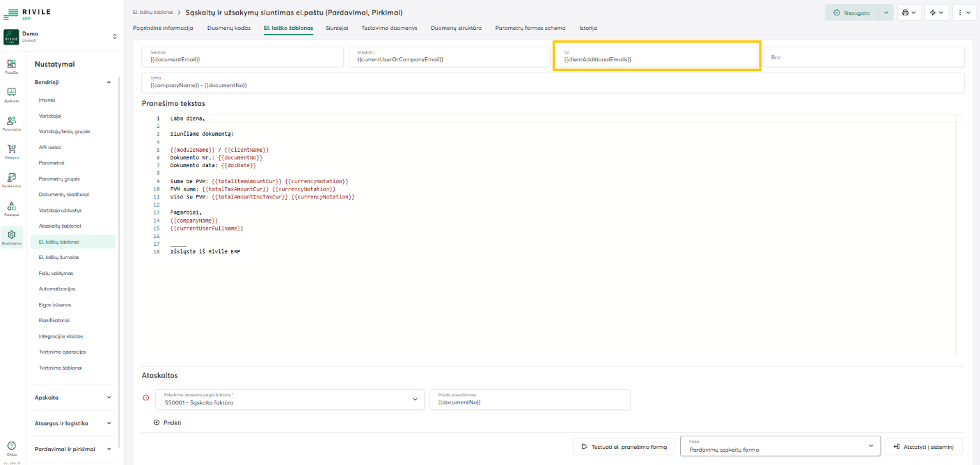The image size is (980, 465).
Task: Go to the Personalas module icon
Action: pos(11,123)
